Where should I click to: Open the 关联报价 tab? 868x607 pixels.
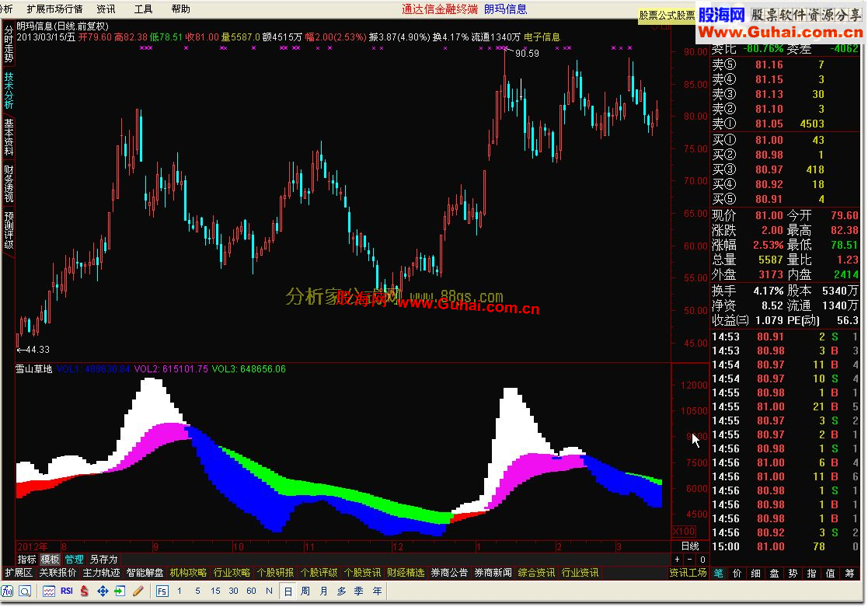(x=58, y=573)
